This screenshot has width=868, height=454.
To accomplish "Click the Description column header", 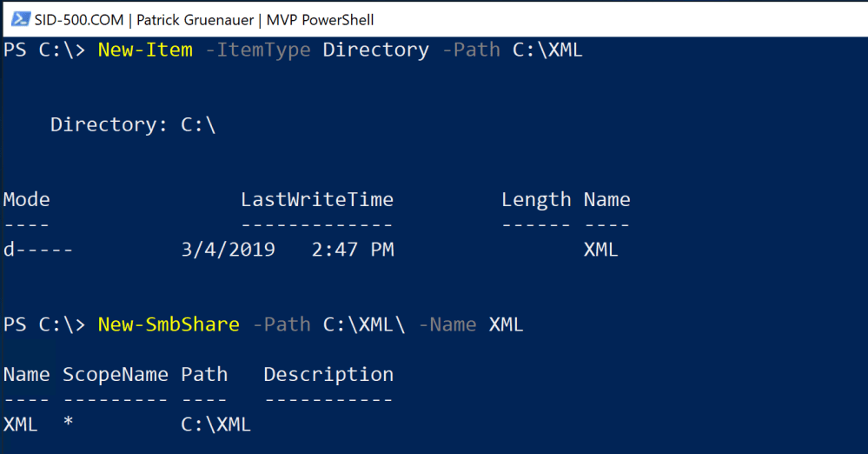I will 328,374.
